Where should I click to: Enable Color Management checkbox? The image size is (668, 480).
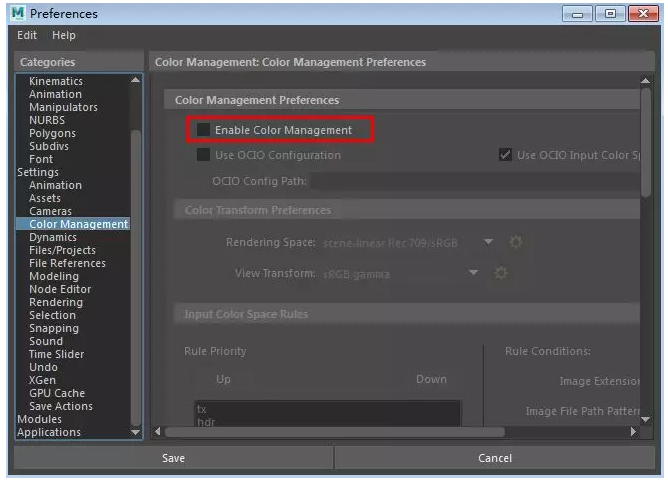point(203,129)
